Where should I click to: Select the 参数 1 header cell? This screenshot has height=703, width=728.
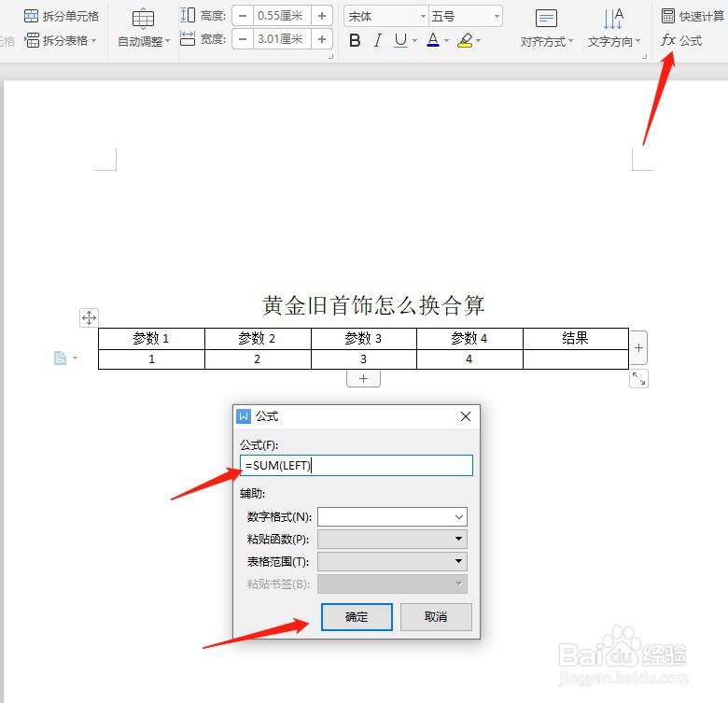pyautogui.click(x=151, y=339)
